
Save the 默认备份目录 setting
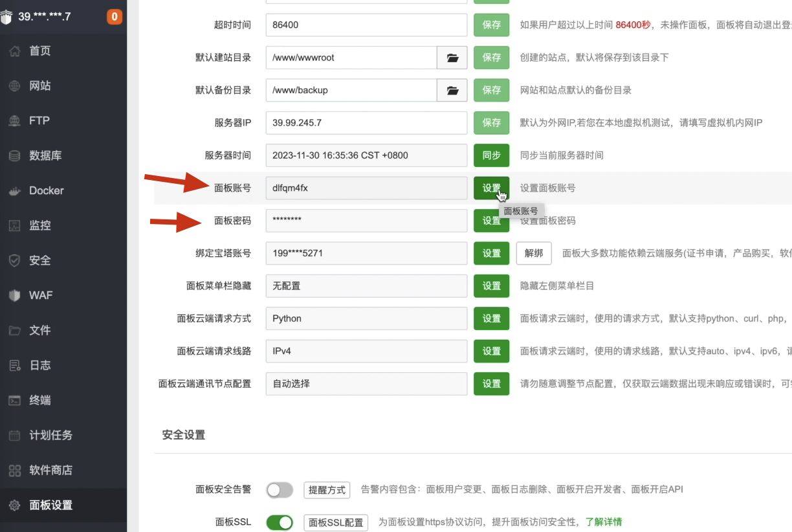[492, 91]
